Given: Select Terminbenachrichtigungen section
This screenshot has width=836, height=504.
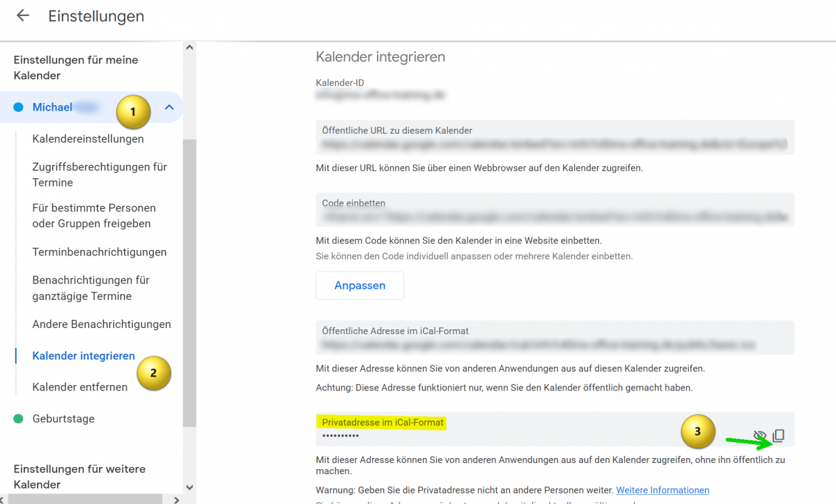Looking at the screenshot, I should click(99, 252).
